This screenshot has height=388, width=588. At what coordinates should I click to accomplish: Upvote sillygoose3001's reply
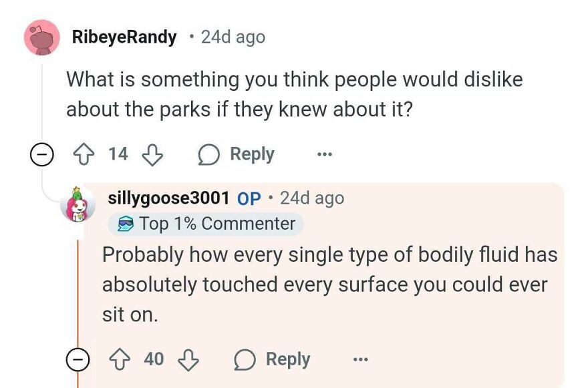pos(120,359)
